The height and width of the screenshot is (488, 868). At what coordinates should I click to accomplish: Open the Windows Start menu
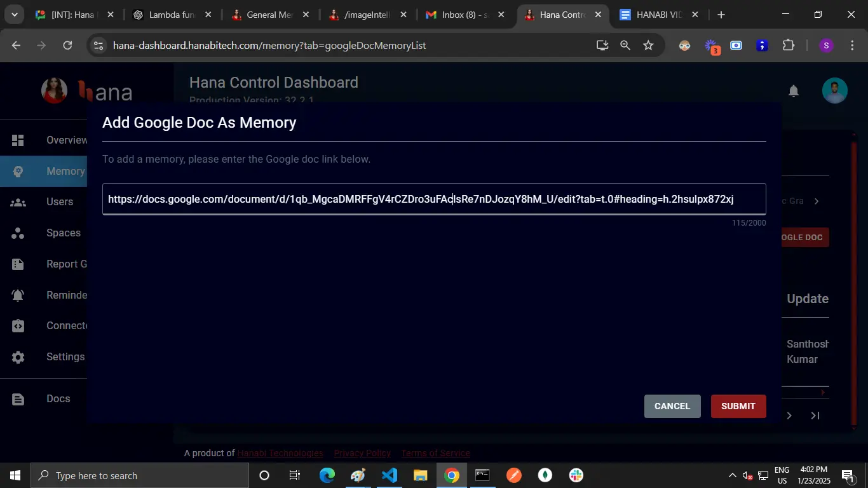(x=15, y=475)
